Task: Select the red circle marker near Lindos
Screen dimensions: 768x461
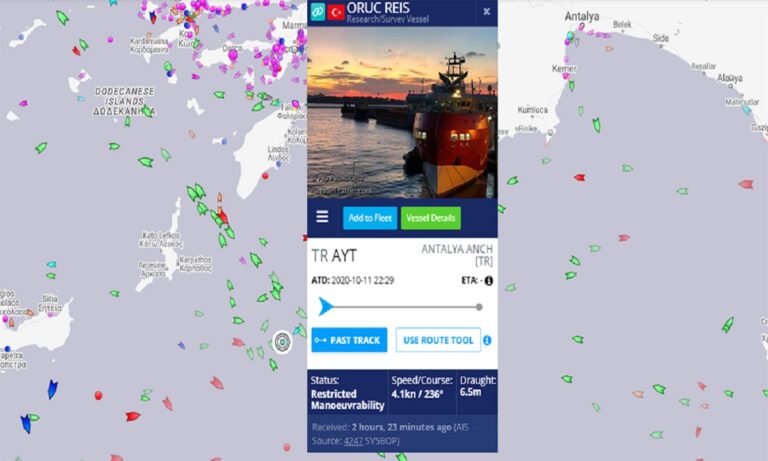Action: point(265,176)
